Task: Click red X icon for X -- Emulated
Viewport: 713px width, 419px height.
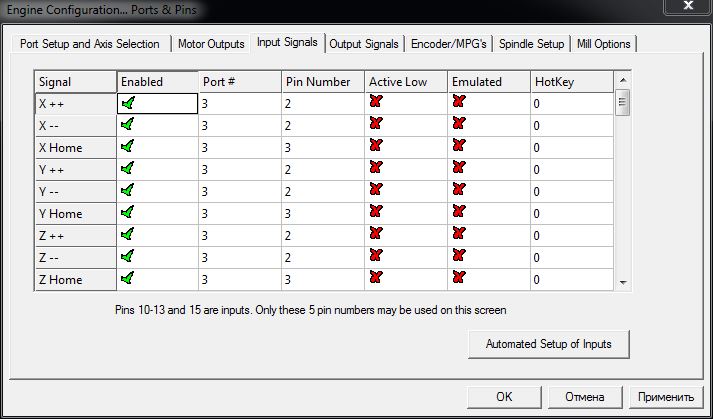Action: [459, 124]
